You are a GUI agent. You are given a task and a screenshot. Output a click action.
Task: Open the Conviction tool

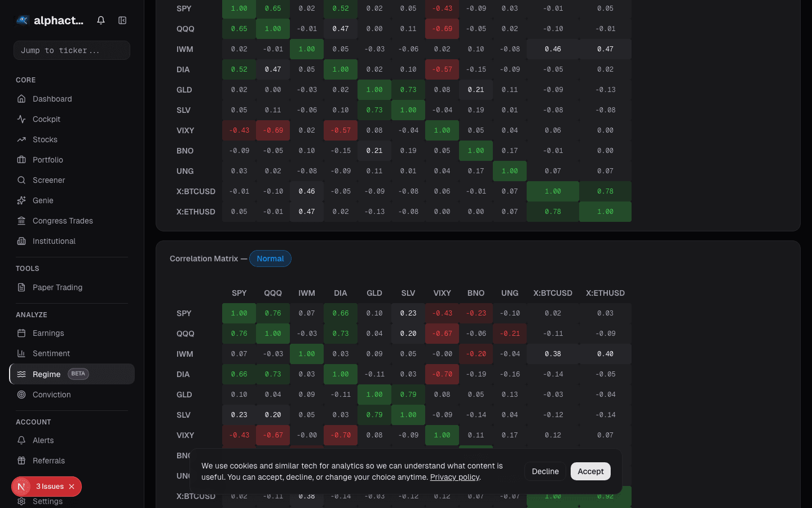[x=51, y=395]
